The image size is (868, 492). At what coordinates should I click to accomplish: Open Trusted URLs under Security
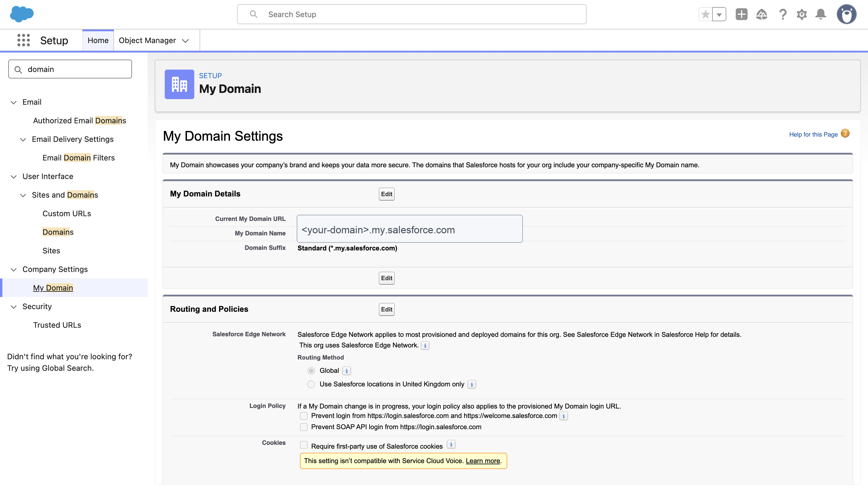tap(57, 325)
